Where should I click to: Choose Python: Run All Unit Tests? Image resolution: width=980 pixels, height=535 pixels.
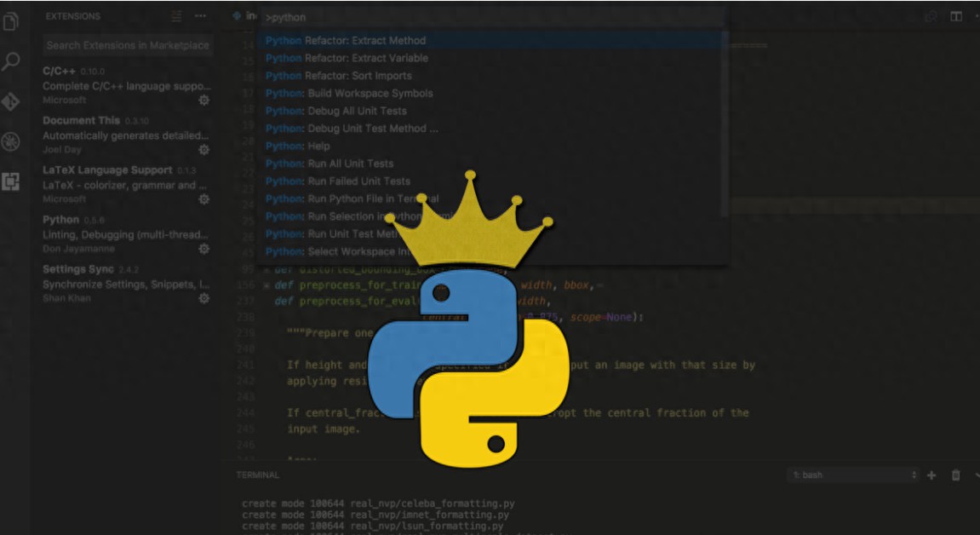490,164
